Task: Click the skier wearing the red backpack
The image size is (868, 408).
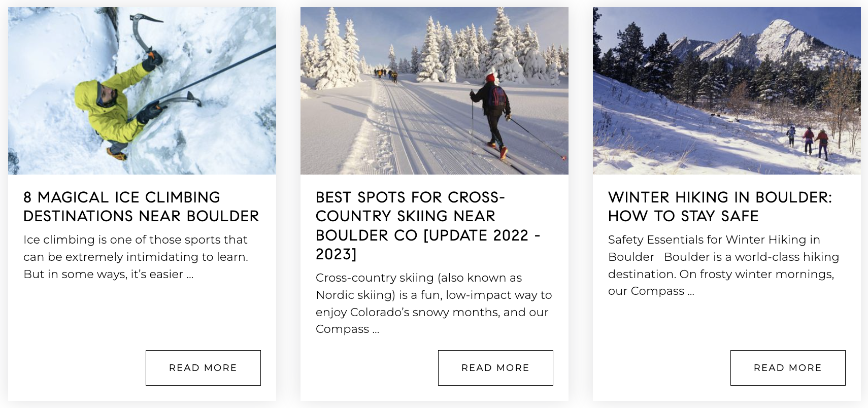Action: click(x=492, y=112)
